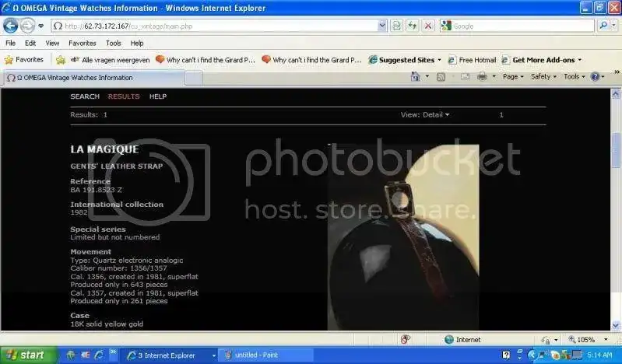
Task: Click the RSS feeds icon
Action: coord(441,77)
